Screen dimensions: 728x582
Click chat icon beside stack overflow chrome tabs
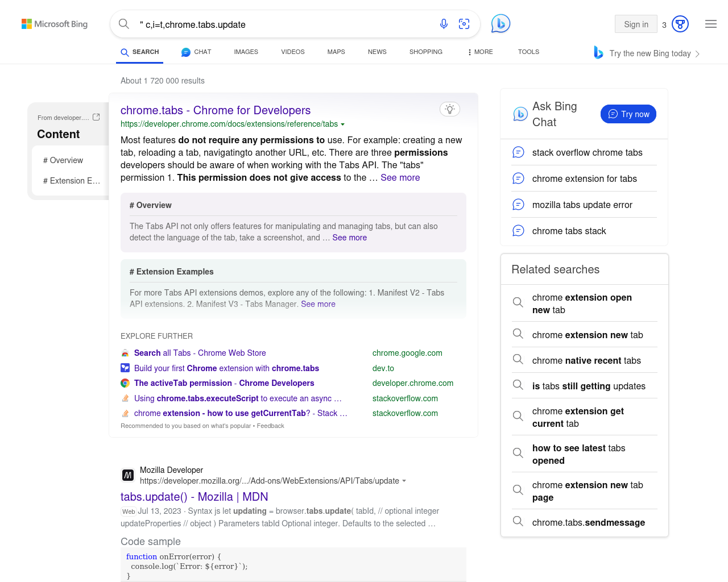[518, 152]
